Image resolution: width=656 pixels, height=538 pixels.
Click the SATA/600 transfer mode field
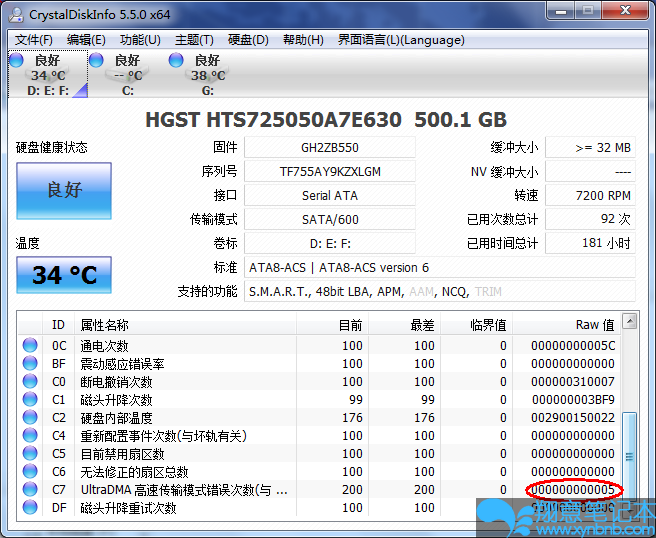tap(330, 219)
